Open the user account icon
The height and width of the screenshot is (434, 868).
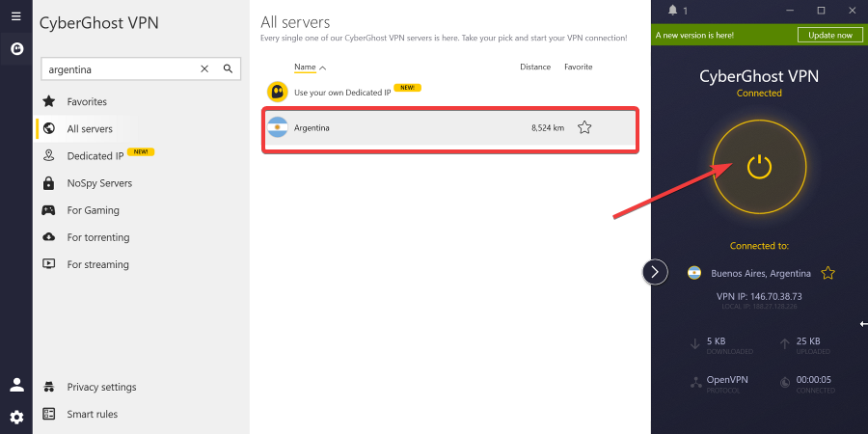(16, 385)
